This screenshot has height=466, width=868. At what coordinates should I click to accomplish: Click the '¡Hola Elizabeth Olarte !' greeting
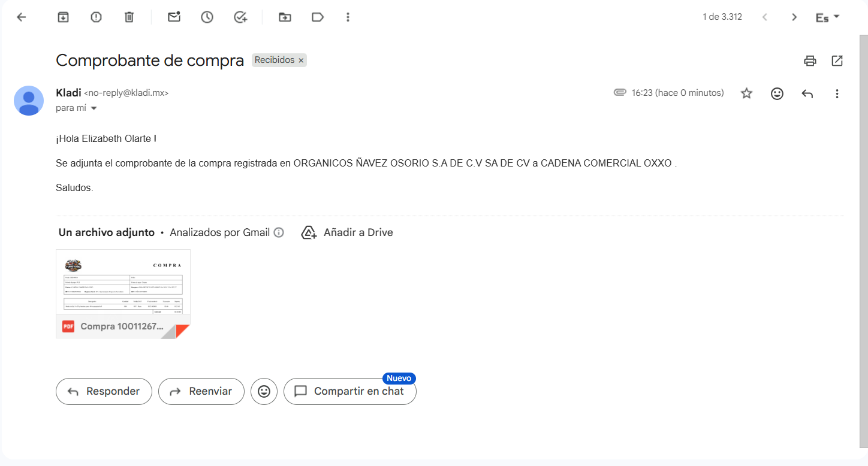coord(106,138)
